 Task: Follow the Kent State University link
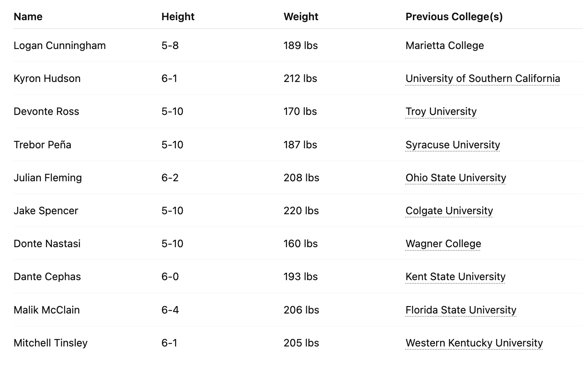455,277
